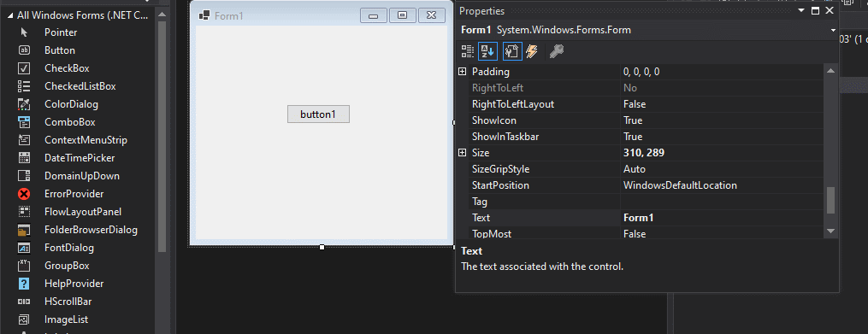The width and height of the screenshot is (868, 334).
Task: Toggle ShowInTaskbar value True
Action: (x=633, y=137)
